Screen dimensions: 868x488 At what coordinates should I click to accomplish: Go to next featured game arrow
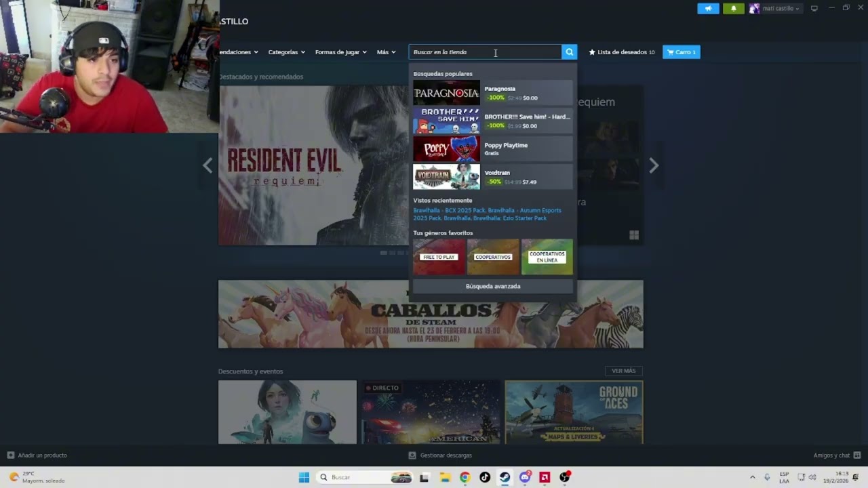tap(654, 165)
